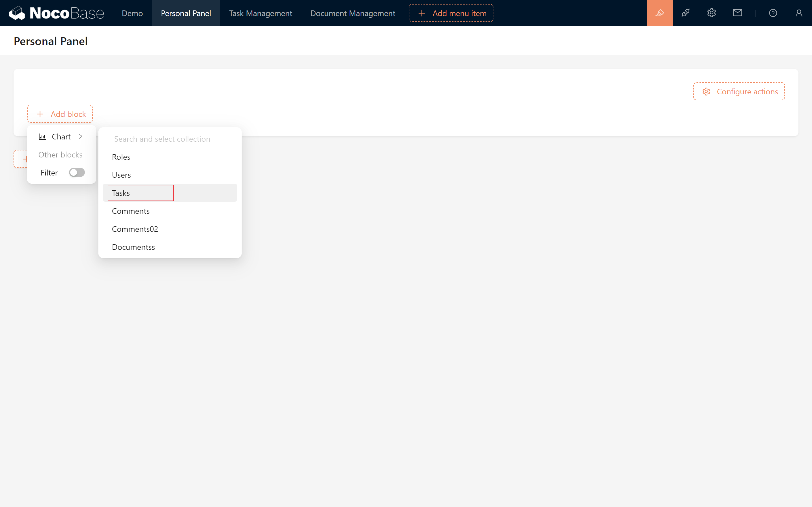Click the user profile icon

(798, 13)
